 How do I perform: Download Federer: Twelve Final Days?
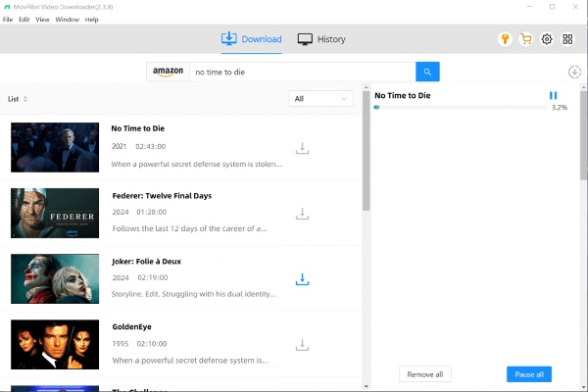(302, 214)
